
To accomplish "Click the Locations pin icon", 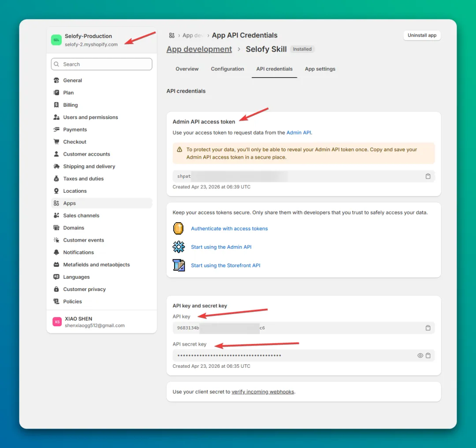I will pos(56,191).
